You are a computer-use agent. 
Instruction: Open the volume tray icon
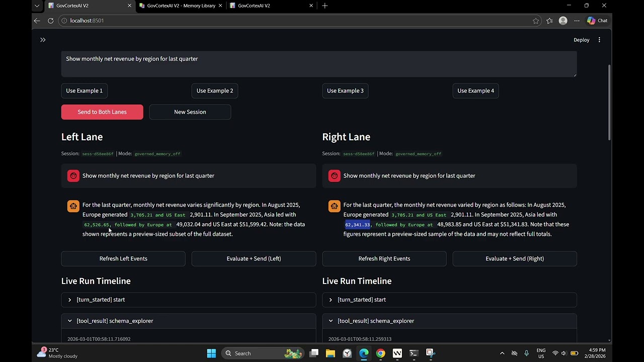tap(564, 353)
